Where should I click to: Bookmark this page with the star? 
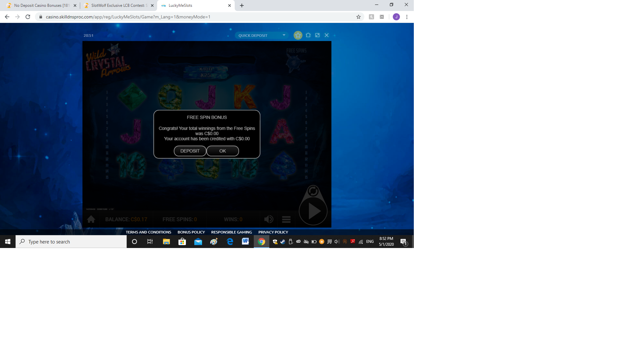click(359, 17)
